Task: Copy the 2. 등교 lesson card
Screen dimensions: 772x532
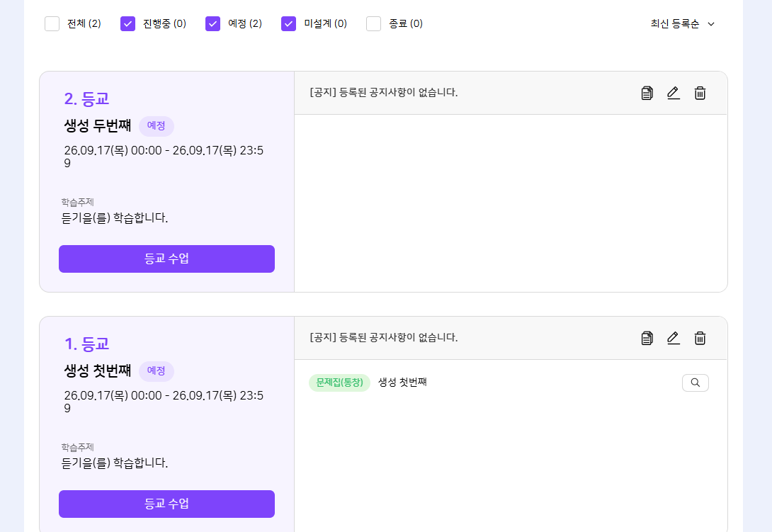Action: [647, 93]
